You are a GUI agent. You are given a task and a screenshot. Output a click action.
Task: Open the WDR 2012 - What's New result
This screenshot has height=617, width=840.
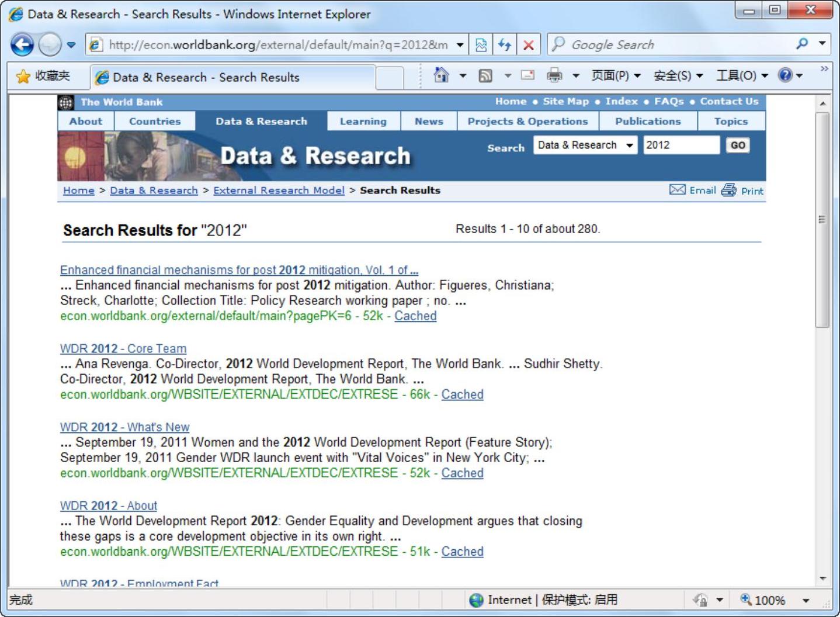pos(124,427)
